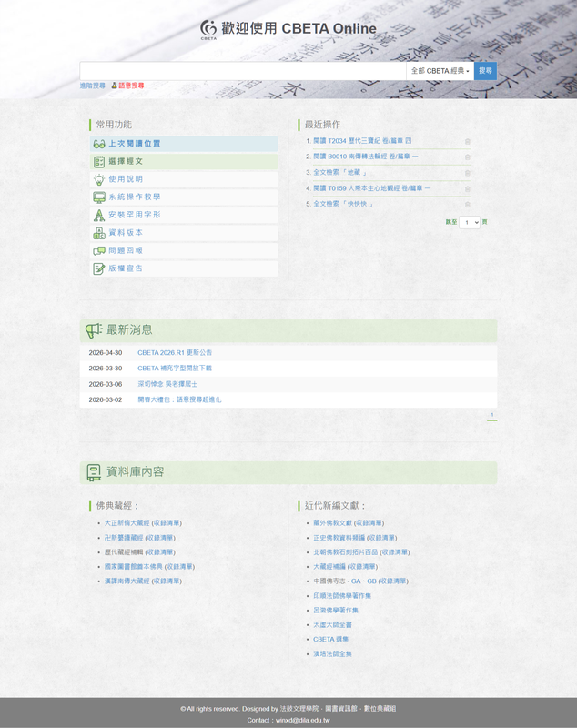Open 收錄清單 next to 卍新纂續藏經
Image resolution: width=577 pixels, height=728 pixels.
pyautogui.click(x=160, y=538)
